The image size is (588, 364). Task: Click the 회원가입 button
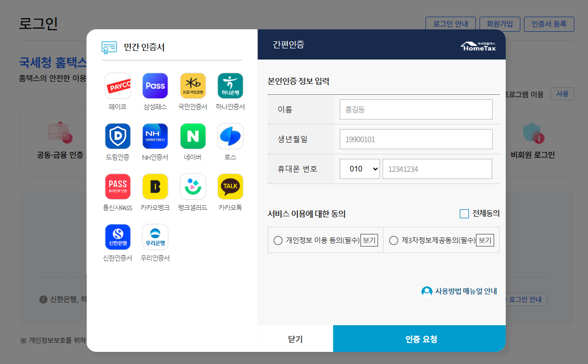(500, 24)
